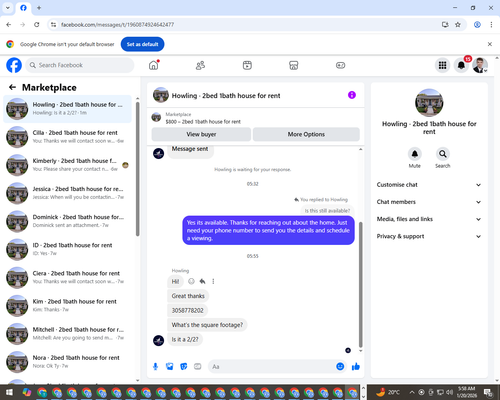
Task: Open the account profile picture menu
Action: [x=480, y=65]
